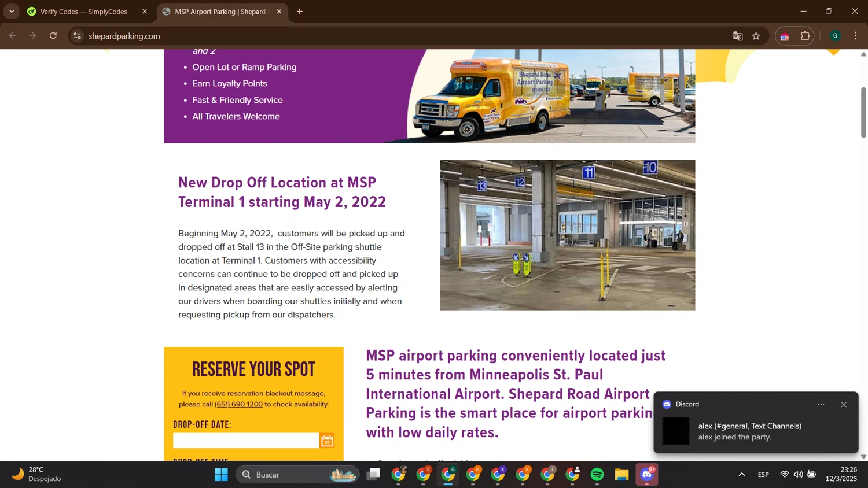Open the pinned shopping extension icon
The image size is (868, 488).
[785, 36]
